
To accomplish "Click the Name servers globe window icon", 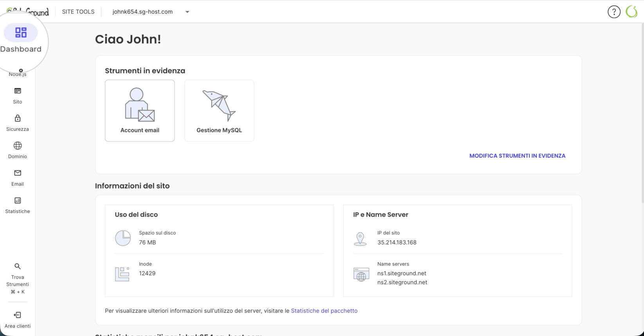I will pos(361,275).
